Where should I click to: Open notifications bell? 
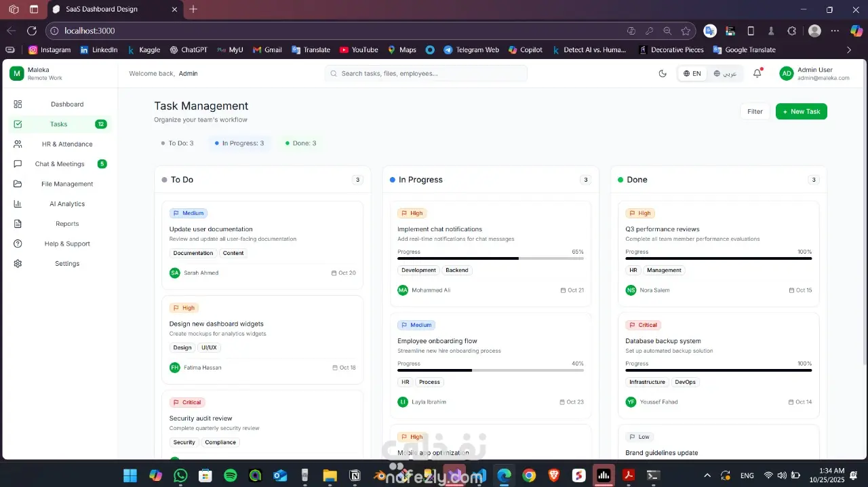tap(757, 73)
